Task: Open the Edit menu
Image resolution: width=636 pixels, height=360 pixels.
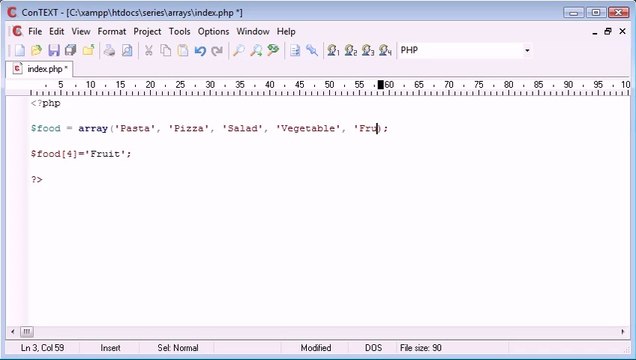Action: [56, 31]
